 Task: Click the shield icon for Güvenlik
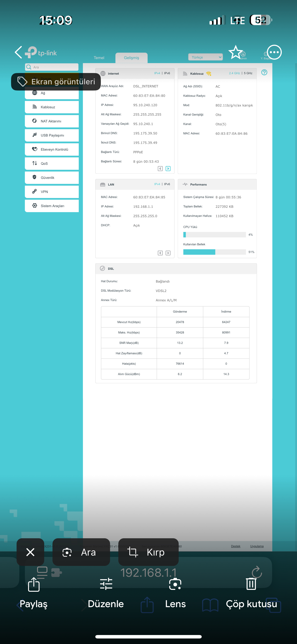pyautogui.click(x=35, y=177)
